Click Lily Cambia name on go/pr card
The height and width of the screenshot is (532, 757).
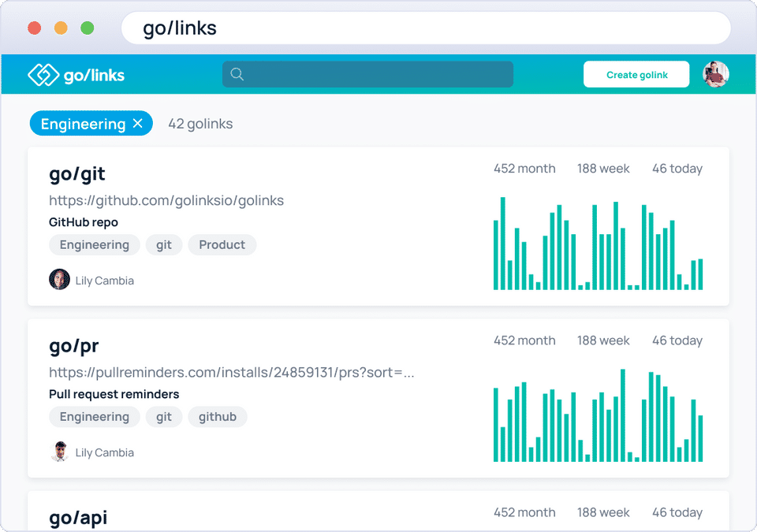(x=105, y=453)
